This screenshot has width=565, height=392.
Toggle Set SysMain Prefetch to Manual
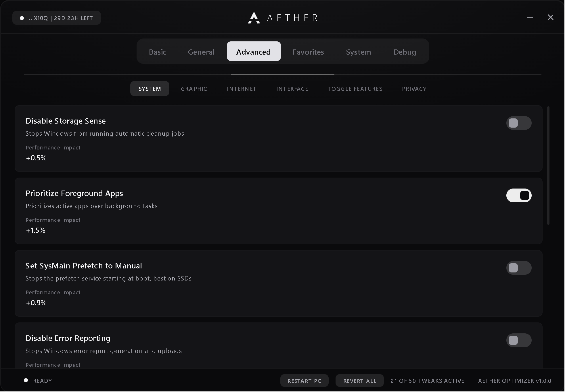[519, 268]
